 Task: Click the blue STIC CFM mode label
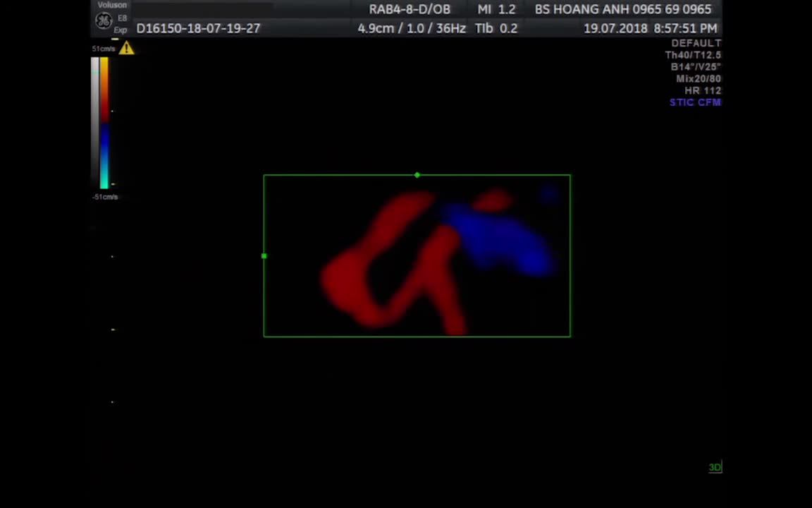point(694,102)
